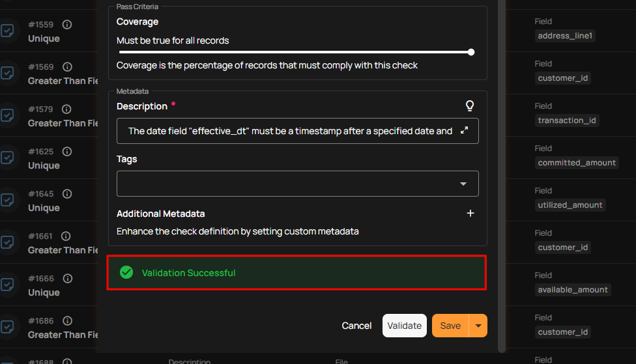The height and width of the screenshot is (364, 636).
Task: Toggle checkbox for check #1666 Unique
Action: (x=7, y=285)
